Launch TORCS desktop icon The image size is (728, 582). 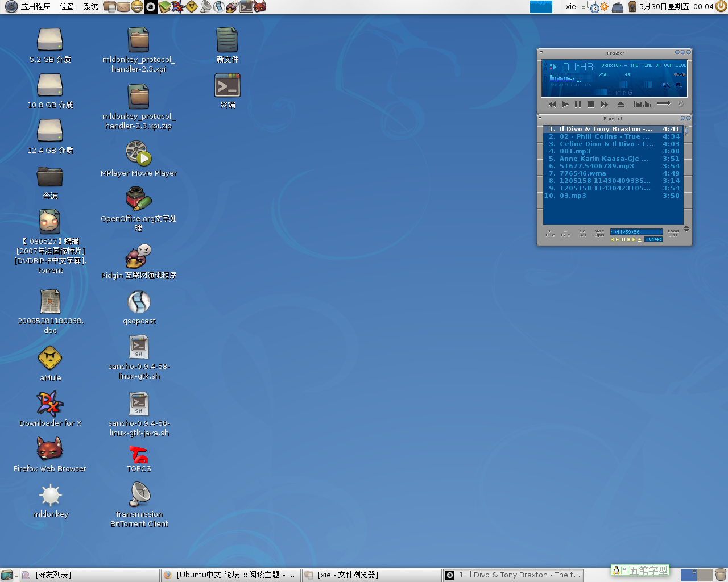(x=139, y=454)
